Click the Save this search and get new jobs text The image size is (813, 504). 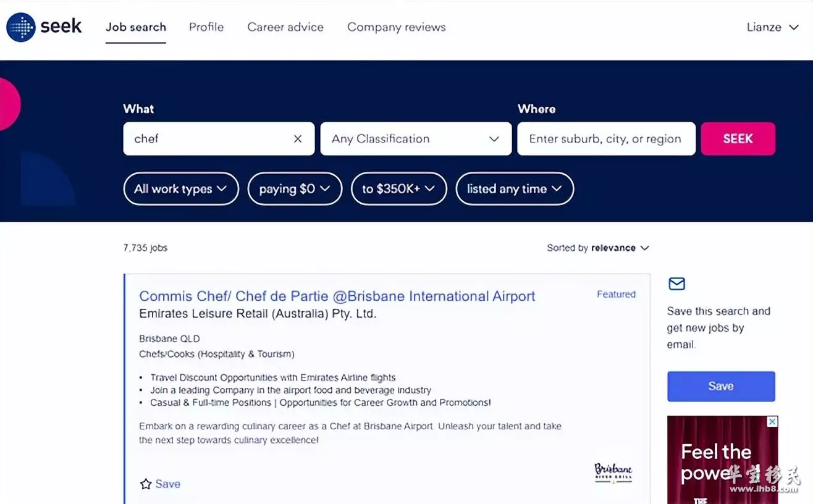pos(718,328)
